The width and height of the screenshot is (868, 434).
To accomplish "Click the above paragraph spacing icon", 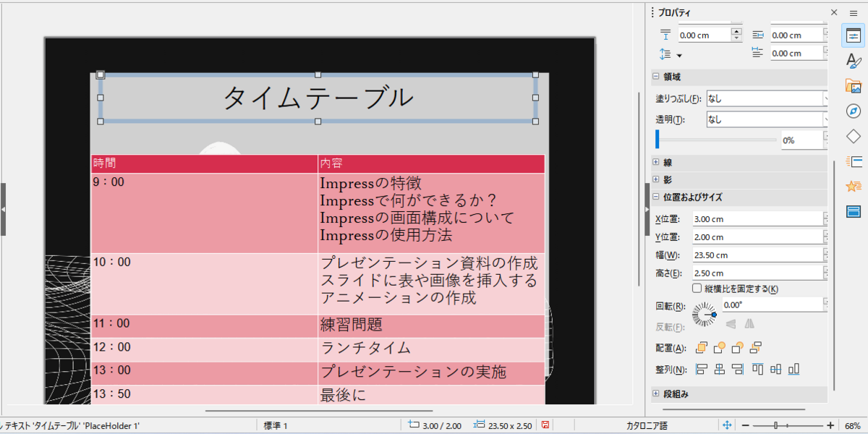I will pyautogui.click(x=665, y=35).
